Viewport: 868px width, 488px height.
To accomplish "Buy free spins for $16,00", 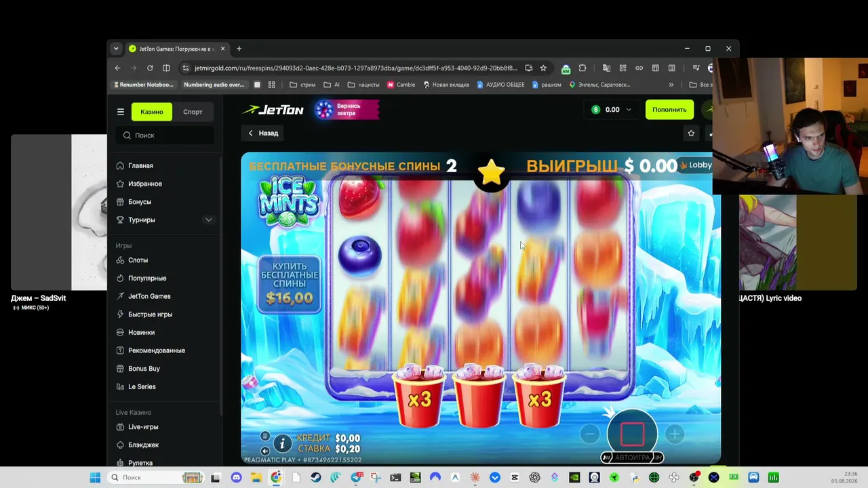I will pyautogui.click(x=290, y=284).
